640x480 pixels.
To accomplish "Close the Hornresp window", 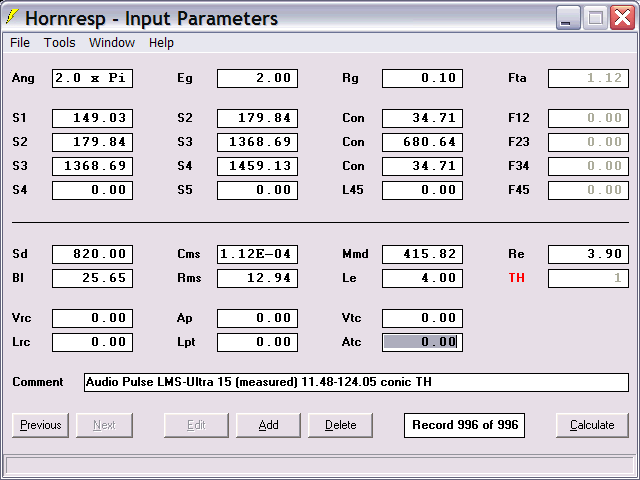I will [x=622, y=18].
